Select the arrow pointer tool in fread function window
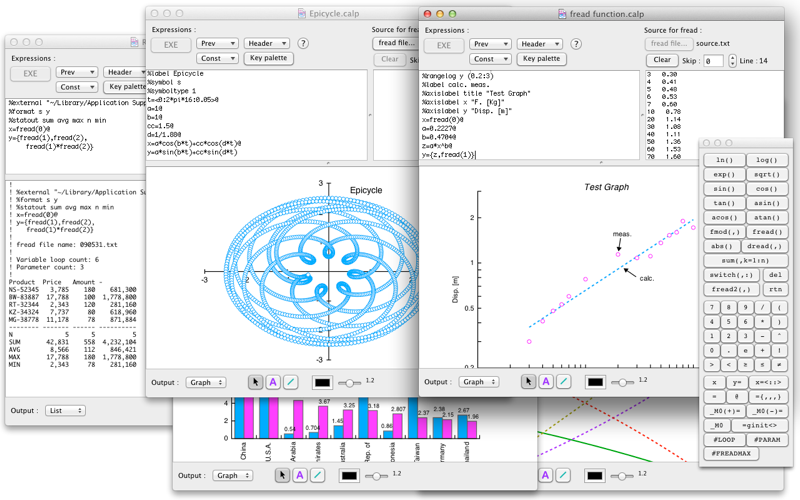 pyautogui.click(x=529, y=381)
